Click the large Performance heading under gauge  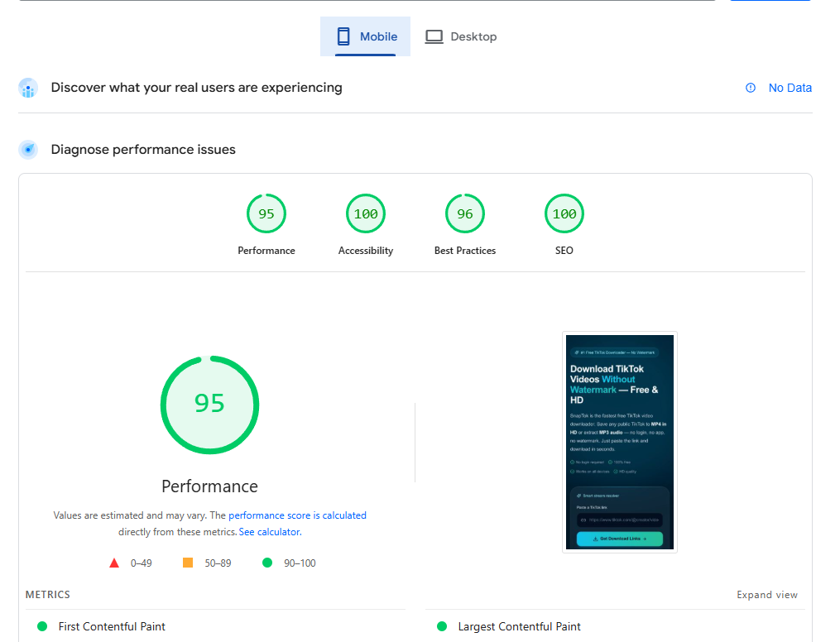click(210, 486)
